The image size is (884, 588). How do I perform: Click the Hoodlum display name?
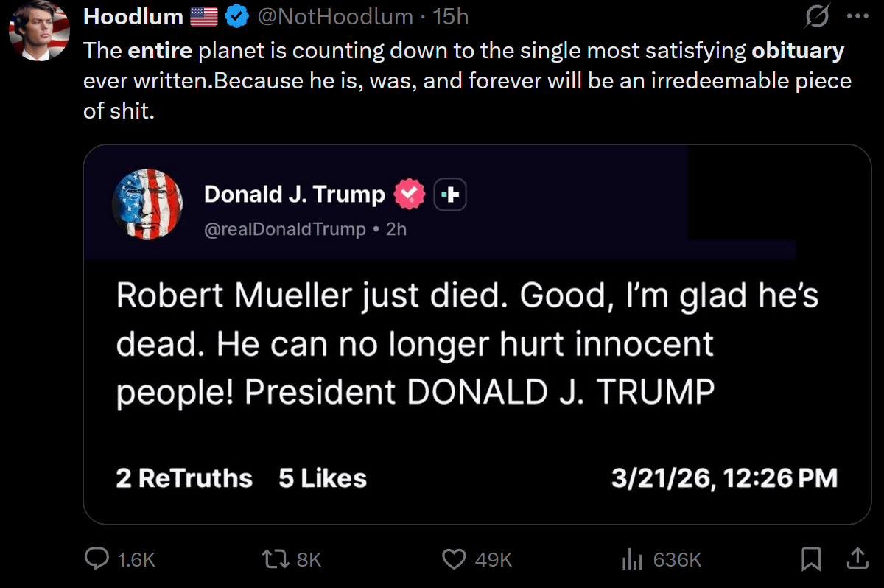(x=133, y=16)
